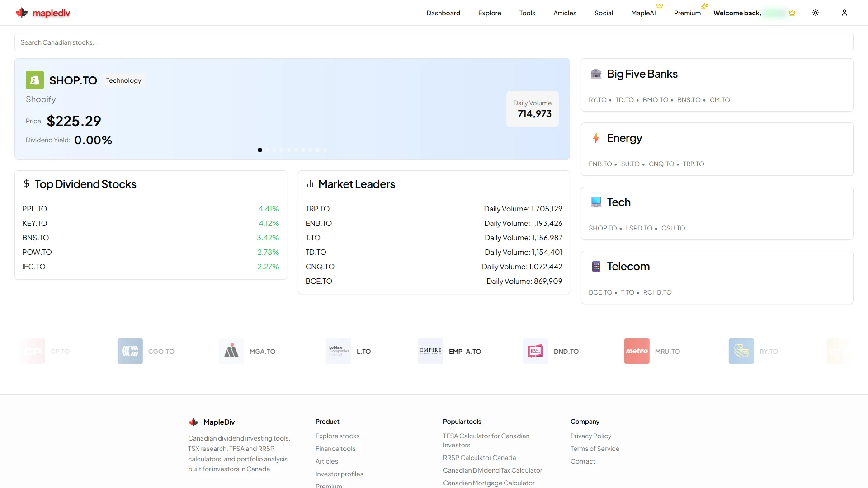This screenshot has width=868, height=488.
Task: Open the Dashboard menu item
Action: click(443, 13)
